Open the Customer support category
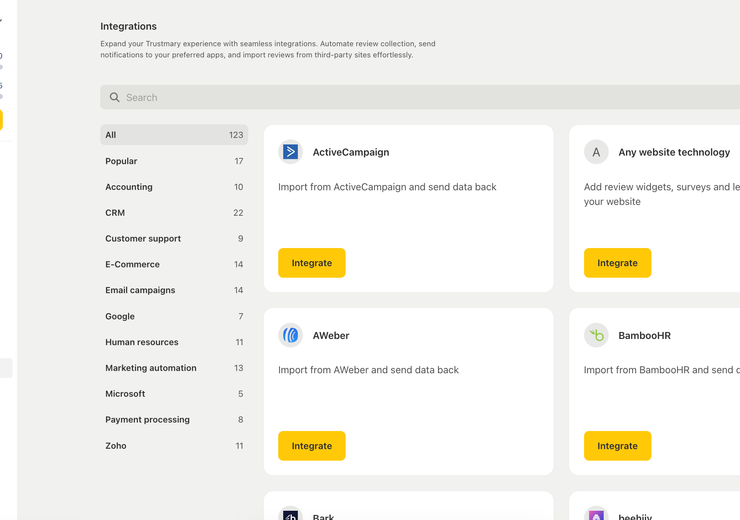 click(174, 239)
